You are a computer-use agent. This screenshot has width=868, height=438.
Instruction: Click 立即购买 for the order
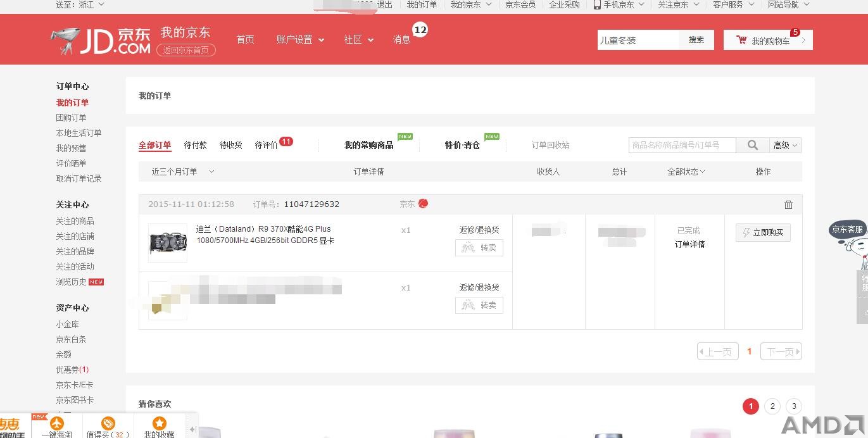[x=763, y=233]
